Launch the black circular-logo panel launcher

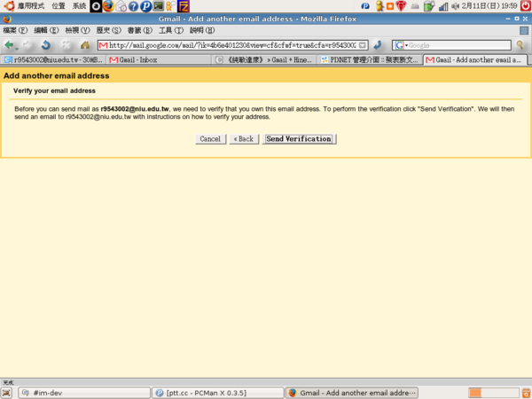click(96, 6)
